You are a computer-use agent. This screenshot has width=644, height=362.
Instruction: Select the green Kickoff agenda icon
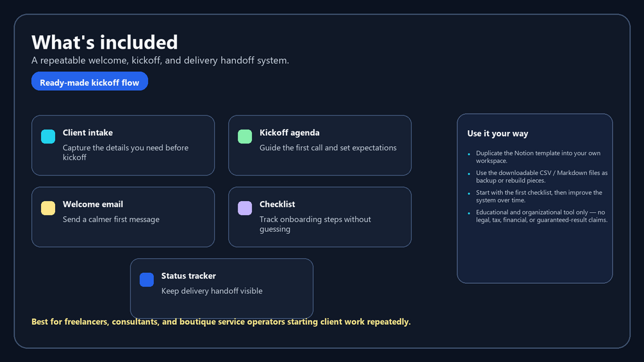[245, 136]
